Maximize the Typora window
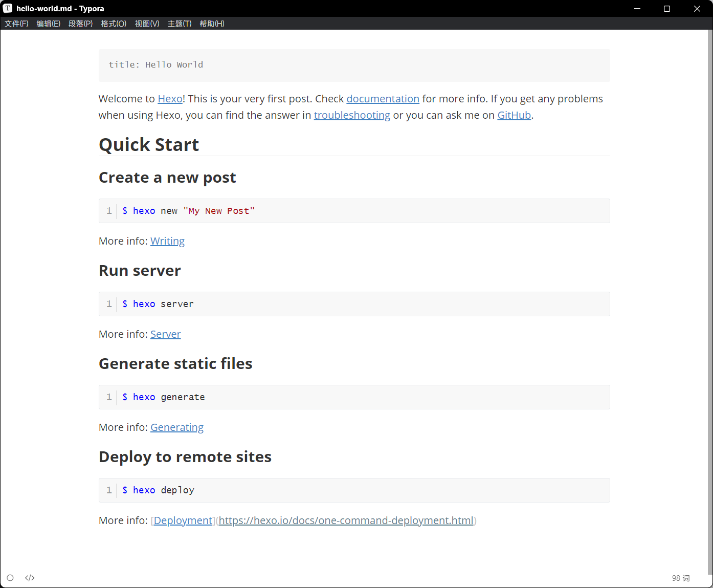This screenshot has width=713, height=588. [667, 8]
